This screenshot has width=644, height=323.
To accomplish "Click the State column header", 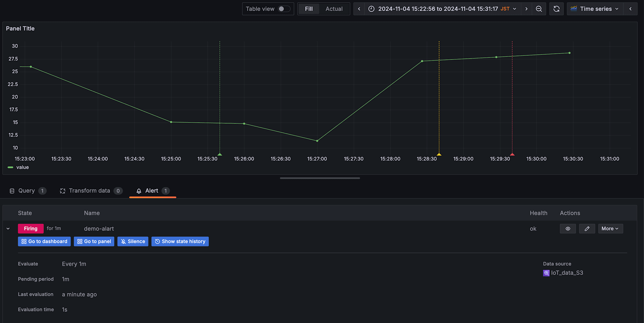I will 25,213.
